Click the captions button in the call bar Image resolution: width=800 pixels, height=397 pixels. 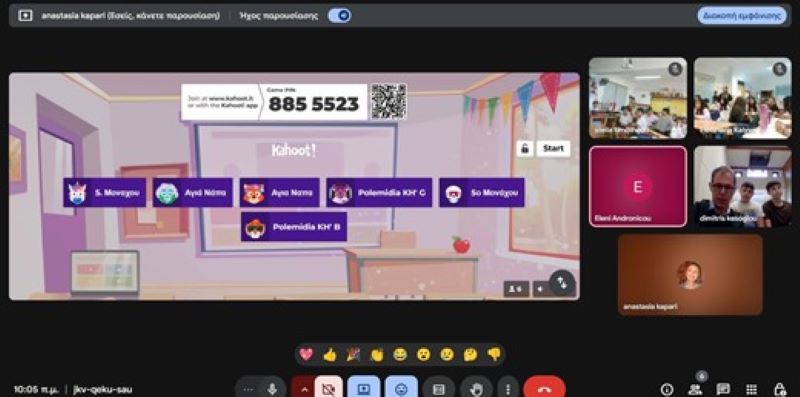coord(439,389)
